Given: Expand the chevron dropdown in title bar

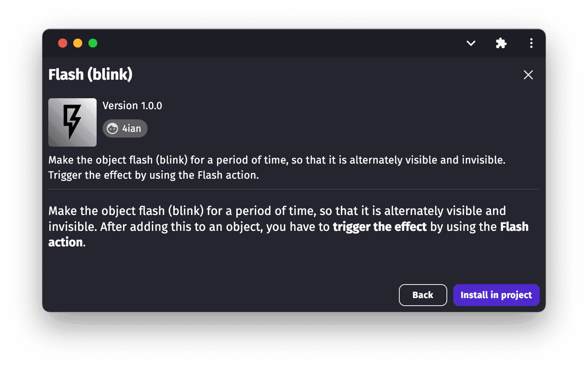Looking at the screenshot, I should point(471,43).
